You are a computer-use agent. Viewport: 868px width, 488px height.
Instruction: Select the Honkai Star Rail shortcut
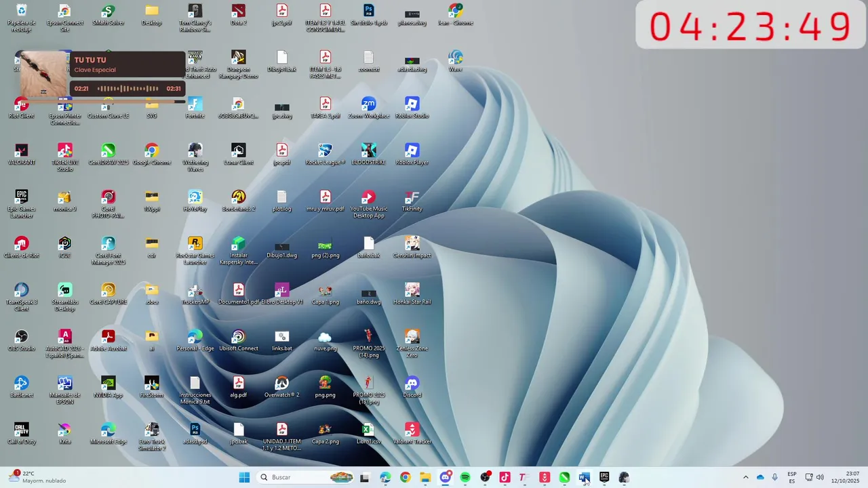(x=412, y=294)
